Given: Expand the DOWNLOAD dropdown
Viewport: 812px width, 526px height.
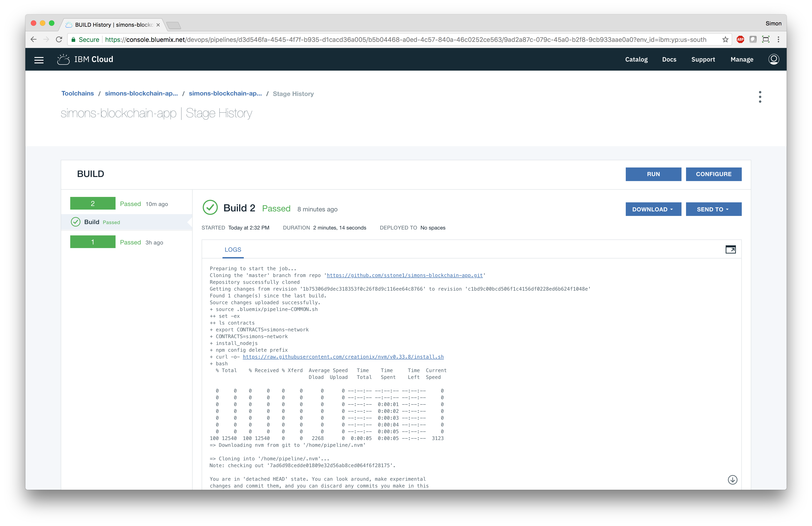Looking at the screenshot, I should (653, 209).
